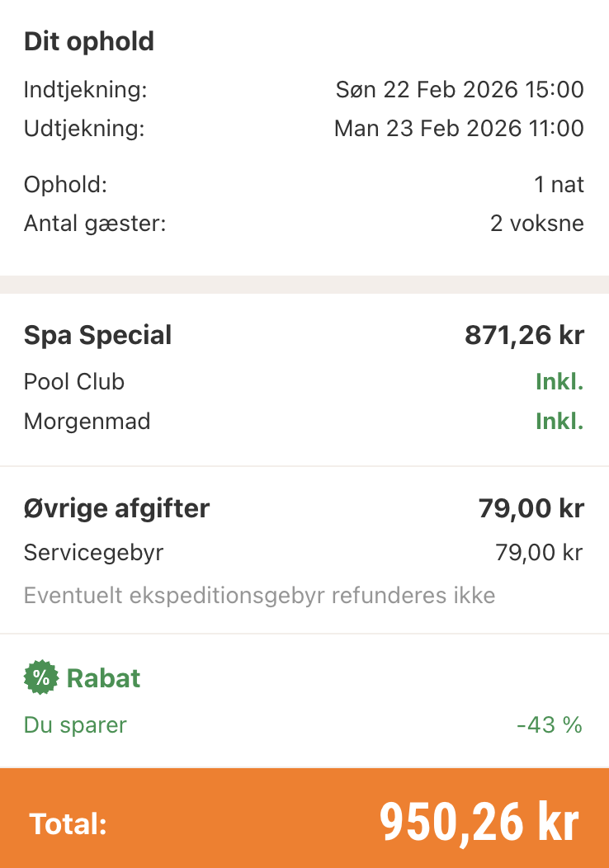Click the Inkl. label beside Pool Club

(x=559, y=382)
